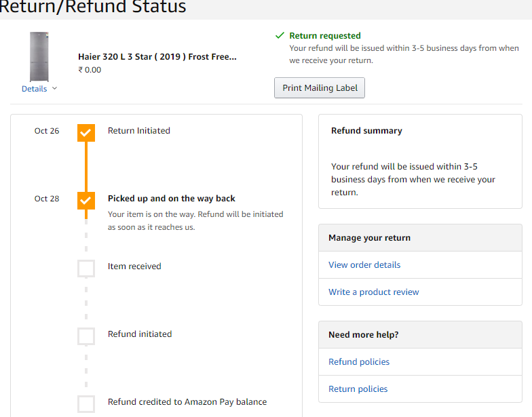This screenshot has width=532, height=417.
Task: Click Refund credited to Amazon Pay balance label
Action: pos(187,401)
